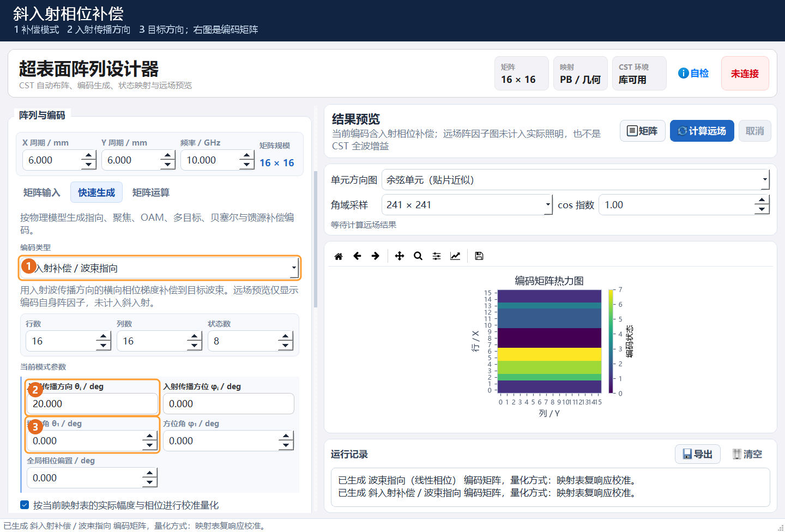Click the 自检 info button
The width and height of the screenshot is (785, 532).
click(693, 73)
